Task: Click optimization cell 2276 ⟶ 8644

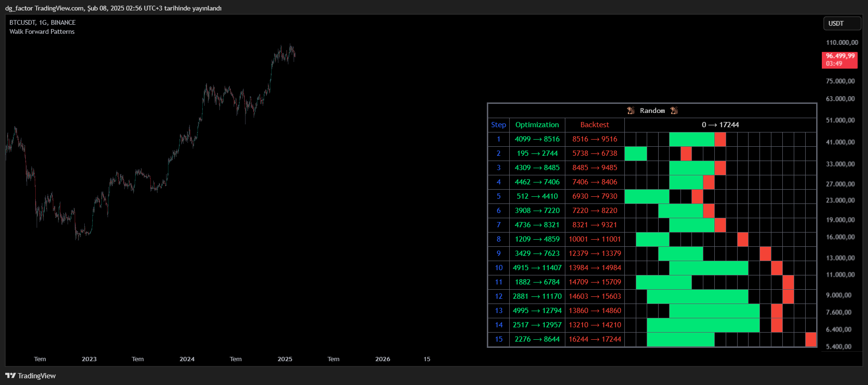Action: [x=537, y=339]
